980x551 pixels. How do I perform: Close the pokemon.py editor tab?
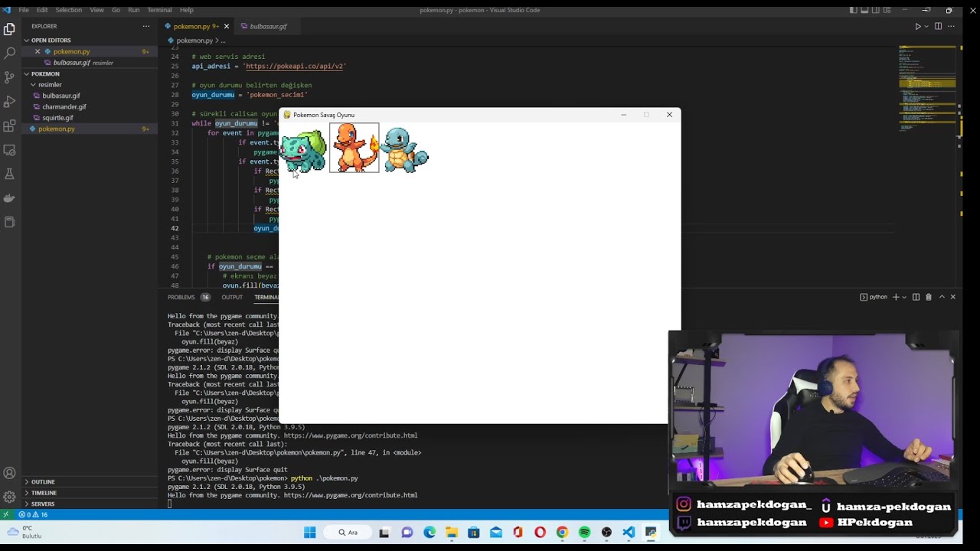coord(226,26)
